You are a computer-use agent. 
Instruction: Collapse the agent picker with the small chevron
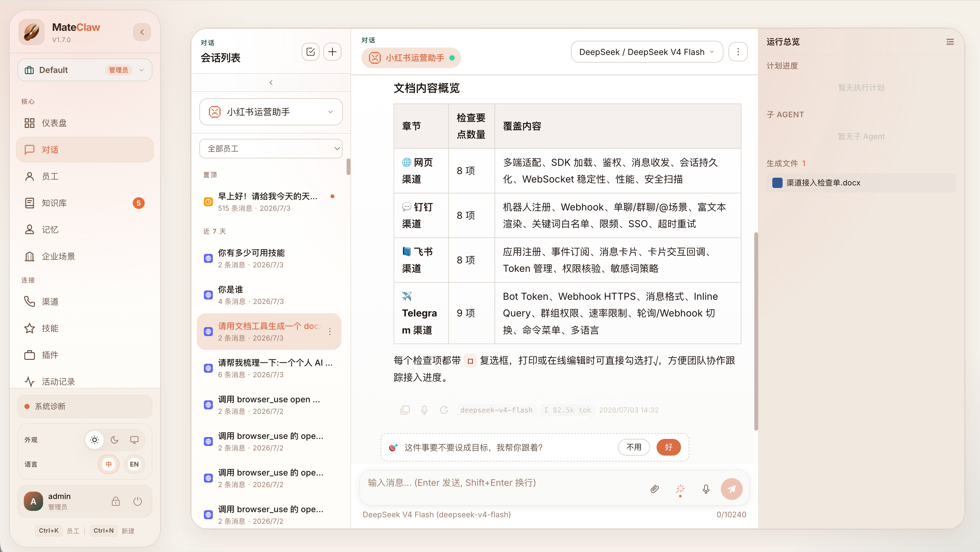pyautogui.click(x=271, y=82)
